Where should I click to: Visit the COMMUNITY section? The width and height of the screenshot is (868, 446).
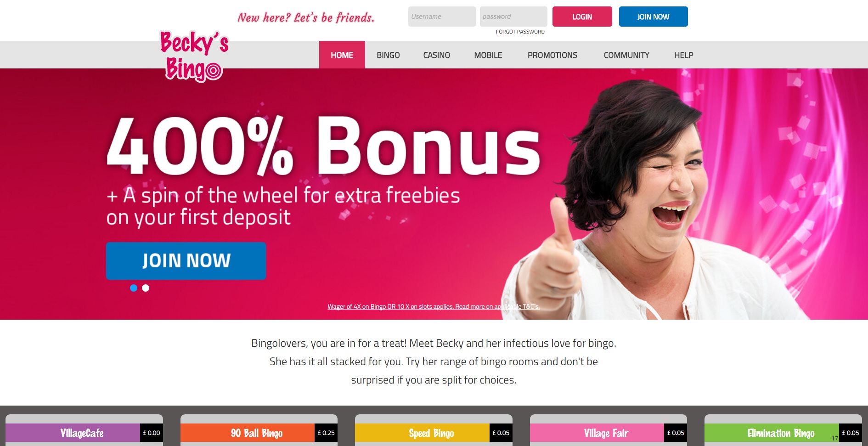pos(626,55)
